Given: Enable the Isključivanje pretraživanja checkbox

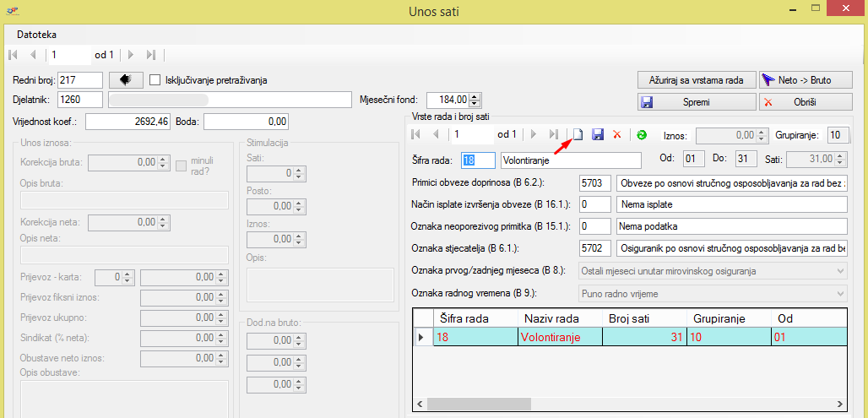Looking at the screenshot, I should coord(155,80).
